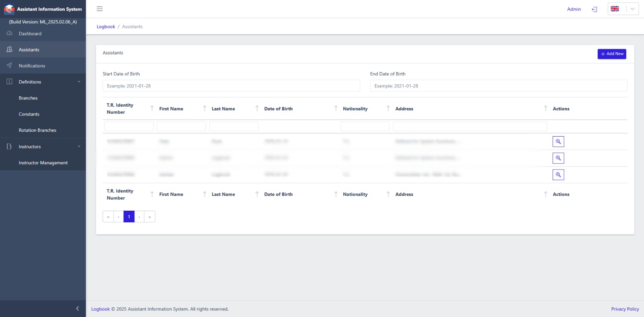
Task: View details of first assistant row
Action: 558,141
